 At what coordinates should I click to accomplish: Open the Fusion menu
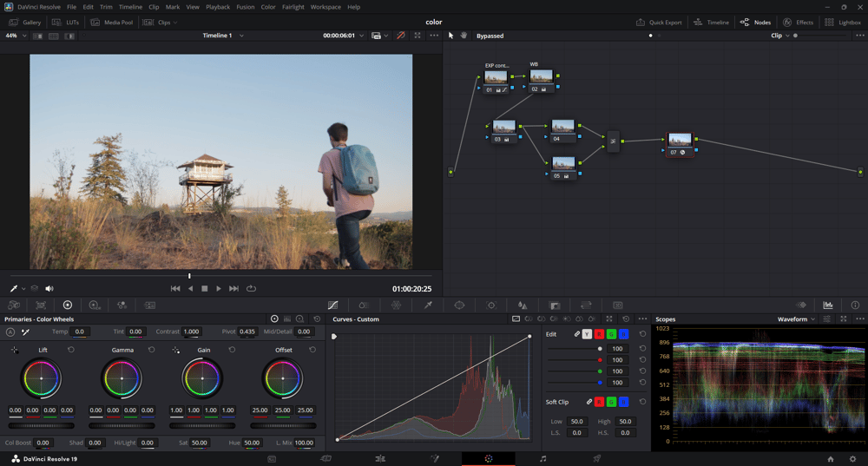click(246, 7)
